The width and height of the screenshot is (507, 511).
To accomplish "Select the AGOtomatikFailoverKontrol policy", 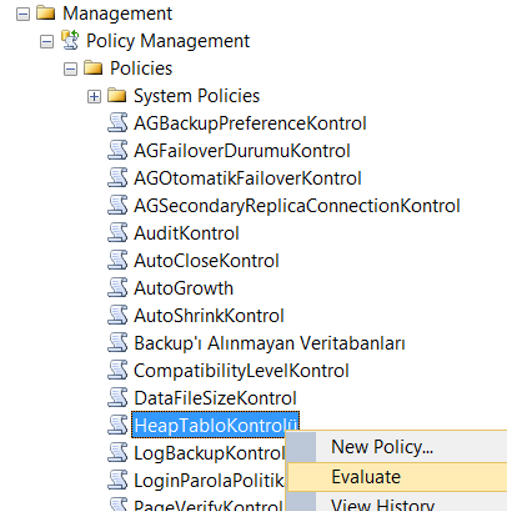I will coord(248,178).
